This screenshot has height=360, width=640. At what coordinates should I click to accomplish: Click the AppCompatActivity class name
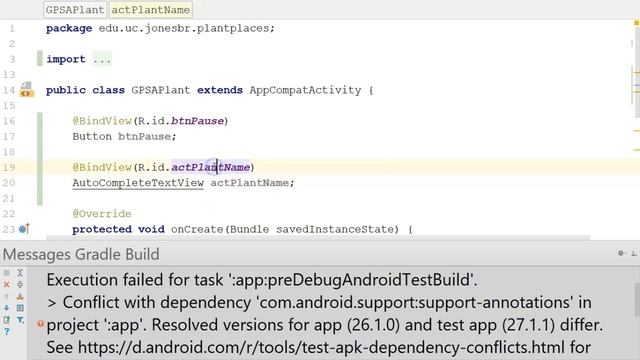coord(305,90)
